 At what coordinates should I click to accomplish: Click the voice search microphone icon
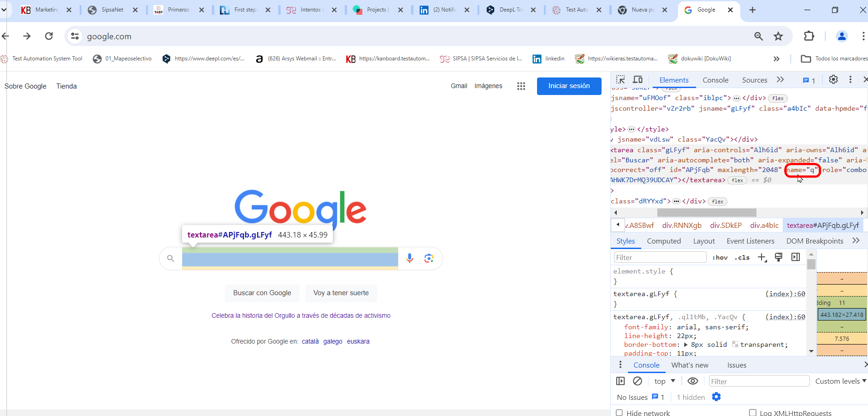tap(409, 258)
